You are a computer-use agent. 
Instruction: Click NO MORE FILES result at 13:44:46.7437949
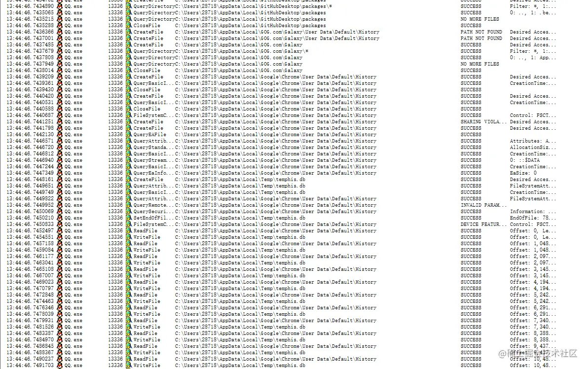(479, 64)
